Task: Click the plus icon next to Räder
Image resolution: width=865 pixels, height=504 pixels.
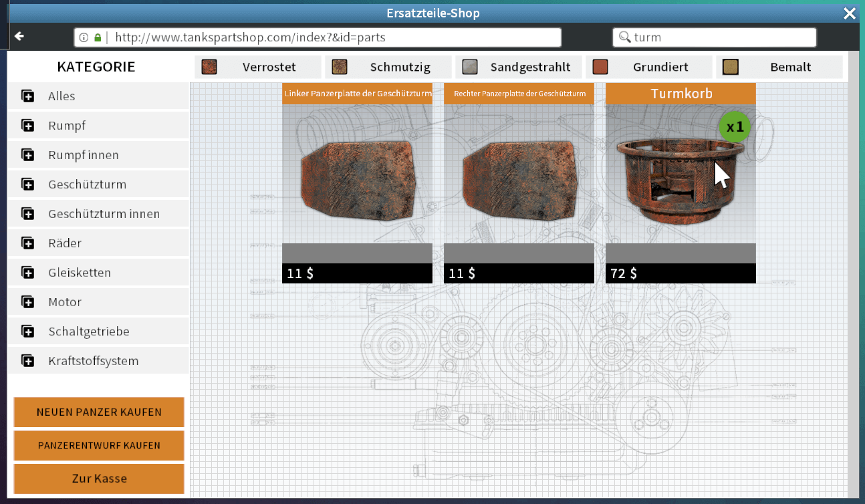Action: coord(28,243)
